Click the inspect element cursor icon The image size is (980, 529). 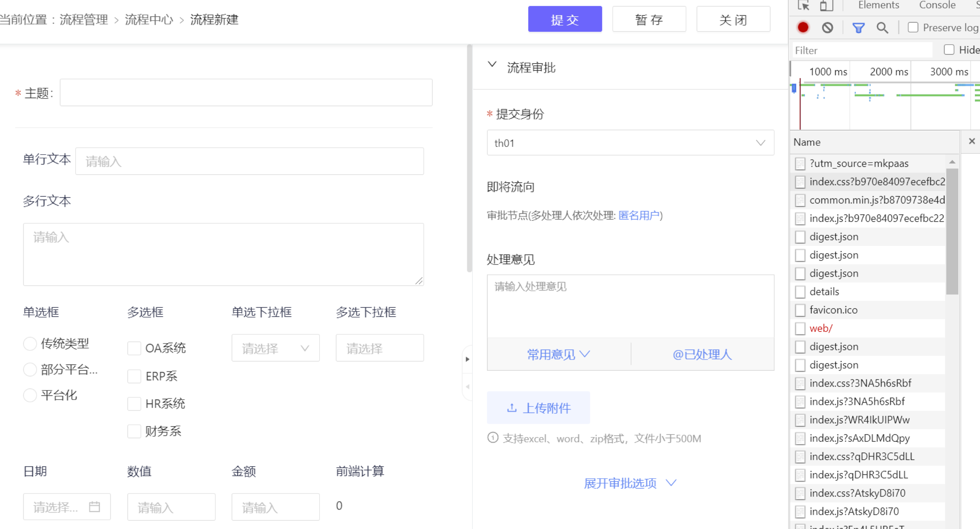(x=803, y=5)
